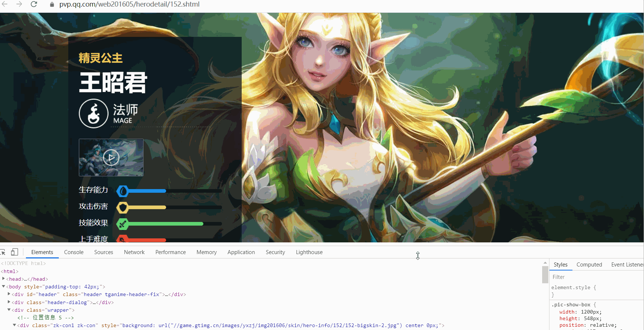Reload the current page
This screenshot has height=330, width=644.
pyautogui.click(x=34, y=4)
